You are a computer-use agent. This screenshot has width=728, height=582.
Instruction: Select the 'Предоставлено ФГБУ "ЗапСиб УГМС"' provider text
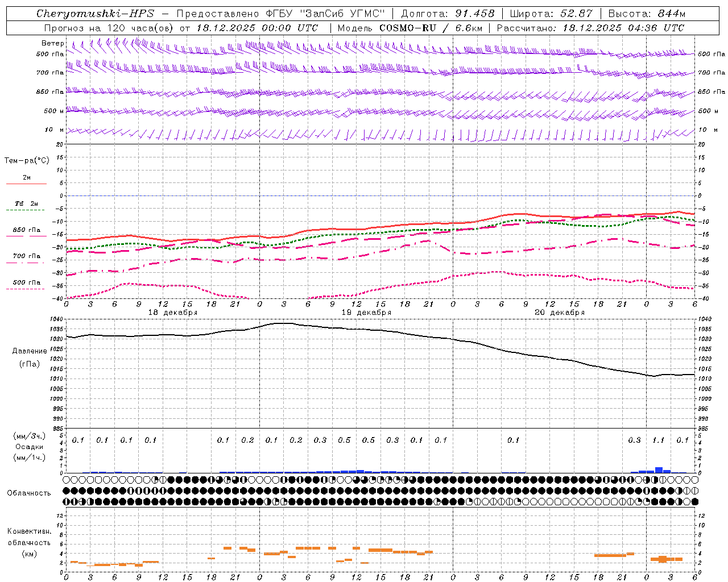click(x=281, y=14)
